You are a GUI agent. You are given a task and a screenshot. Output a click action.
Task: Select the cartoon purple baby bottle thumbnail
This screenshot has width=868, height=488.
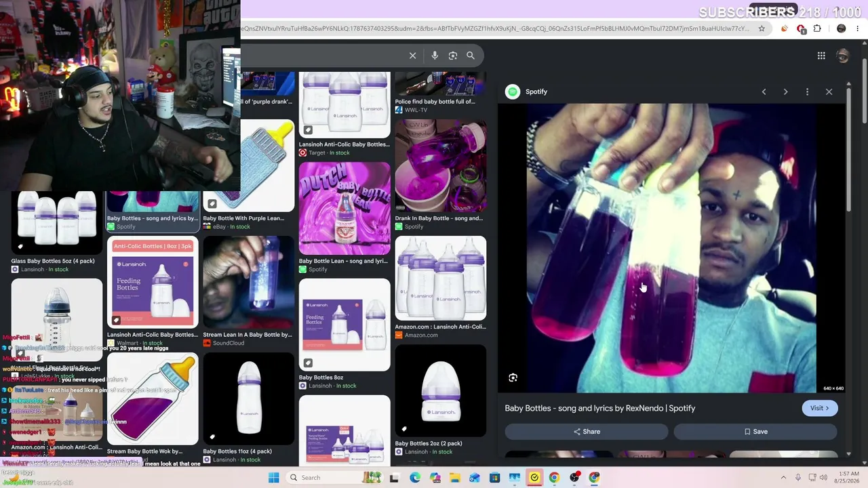click(x=153, y=399)
